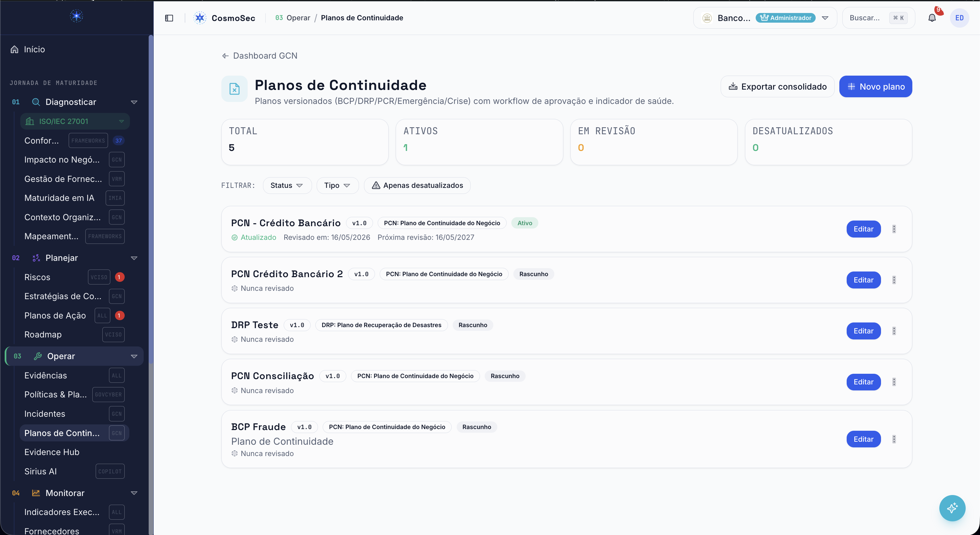Collapse the Operar section chevron
This screenshot has height=535, width=980.
point(134,356)
